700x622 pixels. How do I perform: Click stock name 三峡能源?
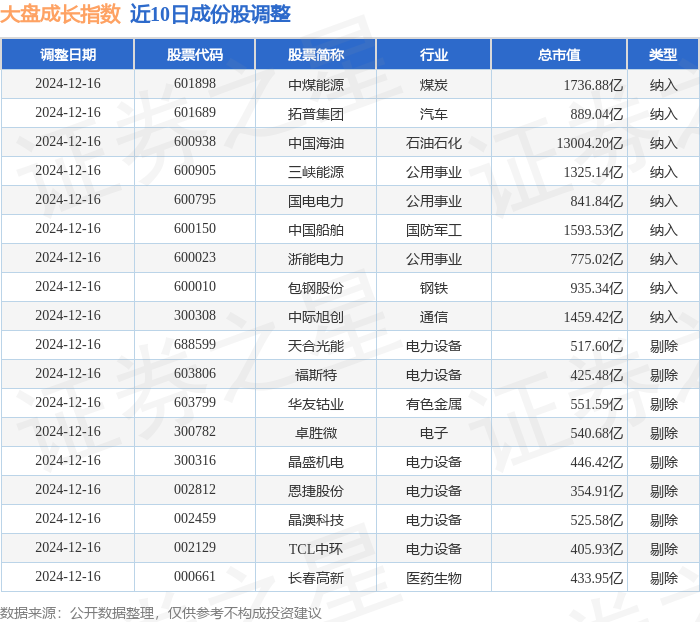pos(316,172)
